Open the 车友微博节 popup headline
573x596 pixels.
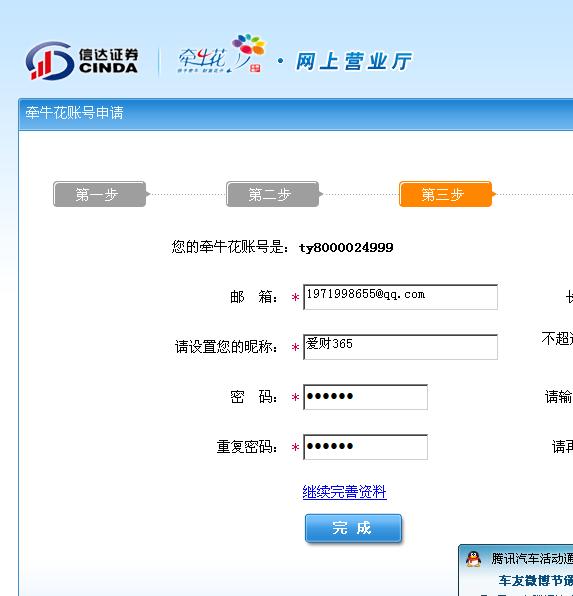pos(536,580)
